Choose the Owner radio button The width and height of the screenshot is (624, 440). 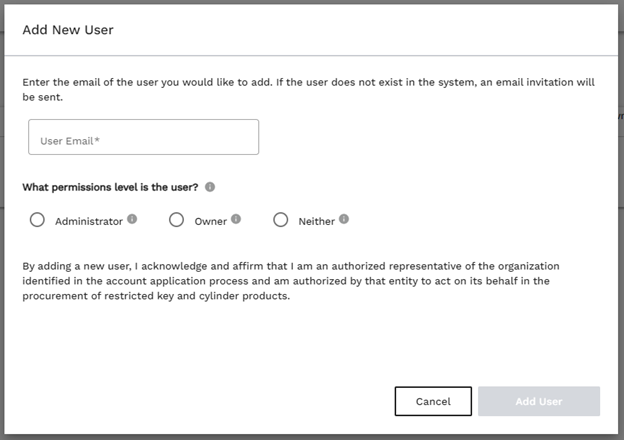pos(176,220)
